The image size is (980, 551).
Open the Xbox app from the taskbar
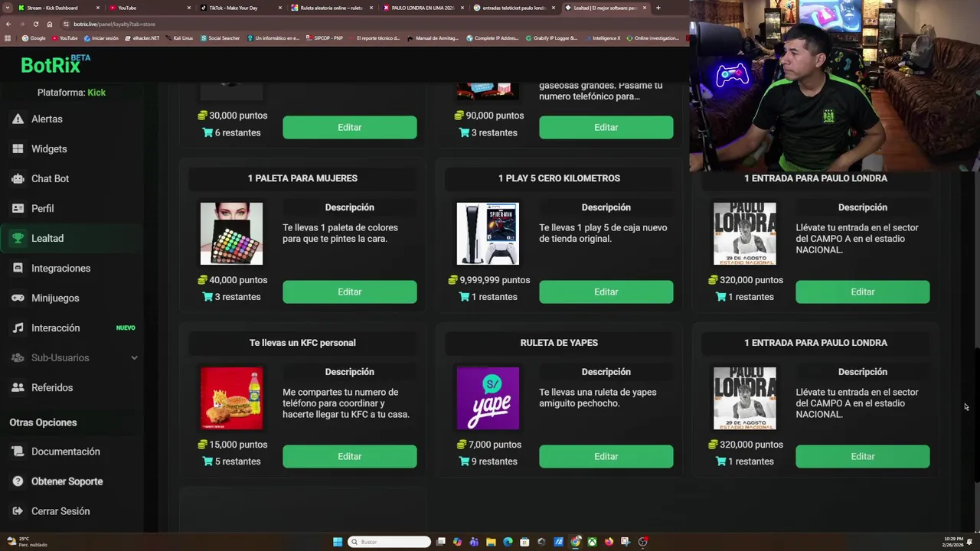[x=592, y=542]
